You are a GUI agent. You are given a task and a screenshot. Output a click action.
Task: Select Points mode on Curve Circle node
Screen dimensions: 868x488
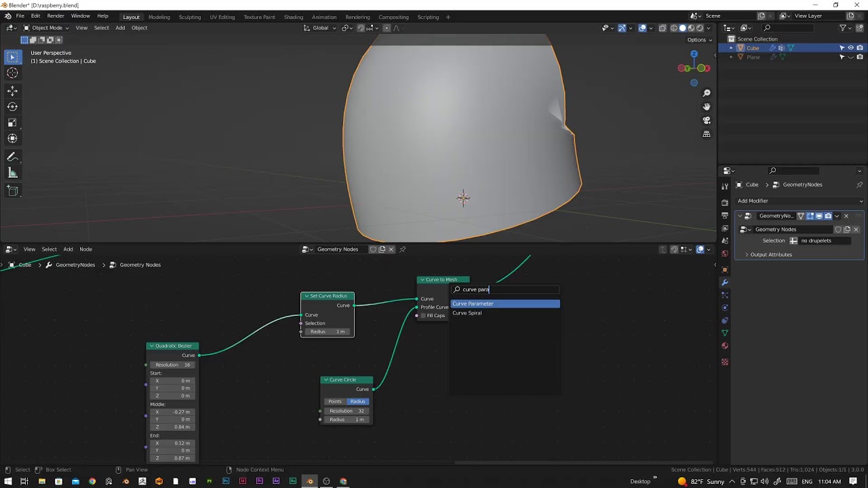point(335,401)
